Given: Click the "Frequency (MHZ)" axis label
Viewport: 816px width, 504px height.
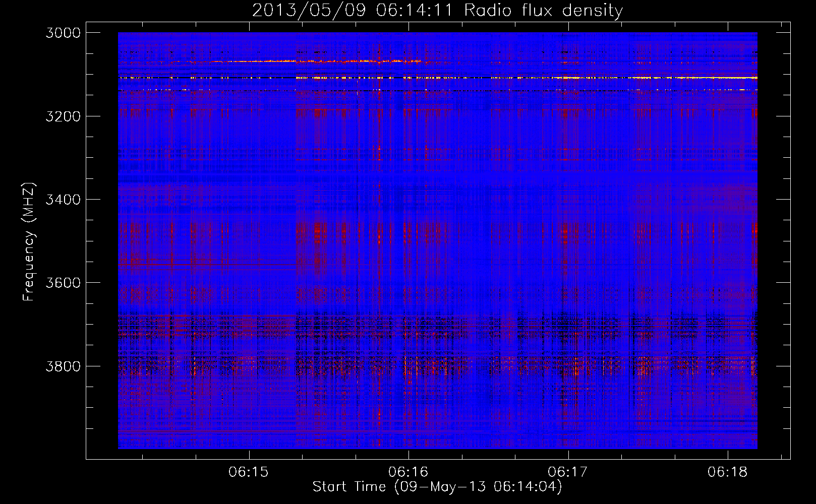Looking at the screenshot, I should pos(29,242).
